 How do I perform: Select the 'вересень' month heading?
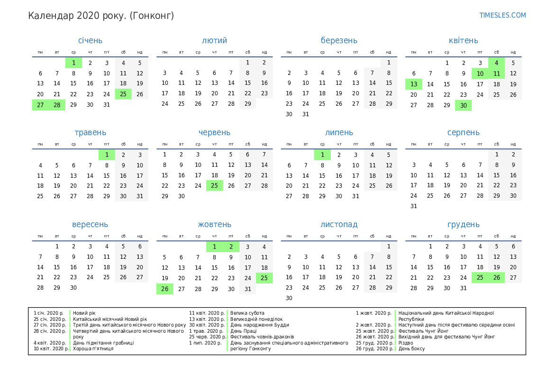point(90,225)
